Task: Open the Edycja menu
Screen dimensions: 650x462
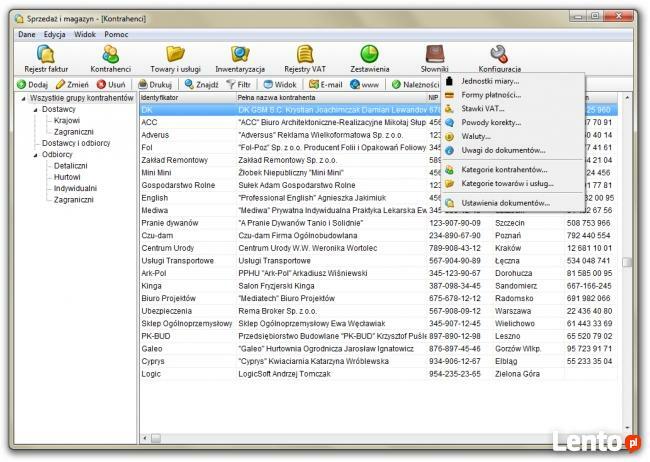Action: click(x=55, y=34)
